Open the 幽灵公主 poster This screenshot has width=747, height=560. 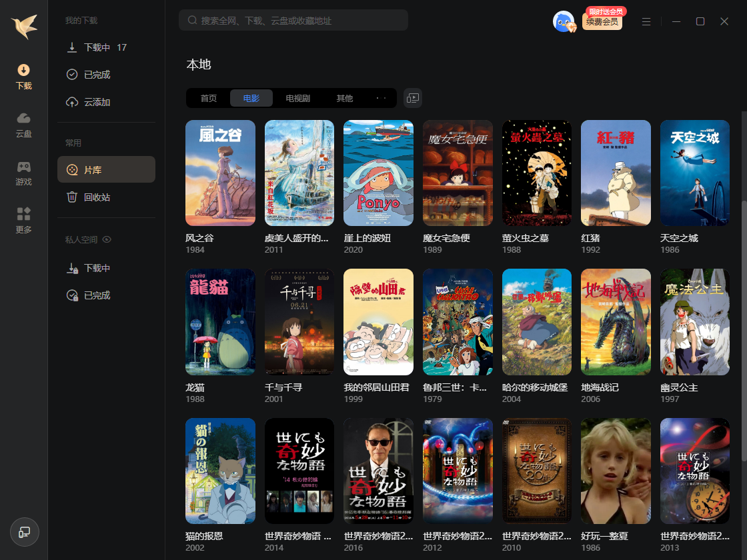[x=694, y=322]
